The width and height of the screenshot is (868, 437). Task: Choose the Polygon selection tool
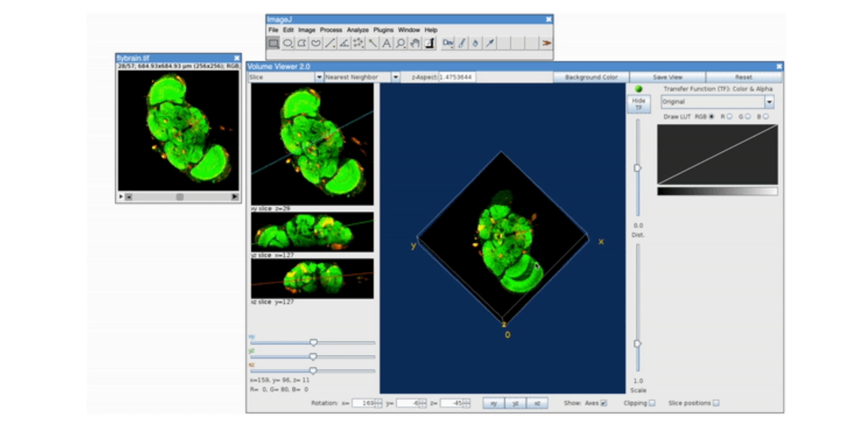pyautogui.click(x=302, y=43)
